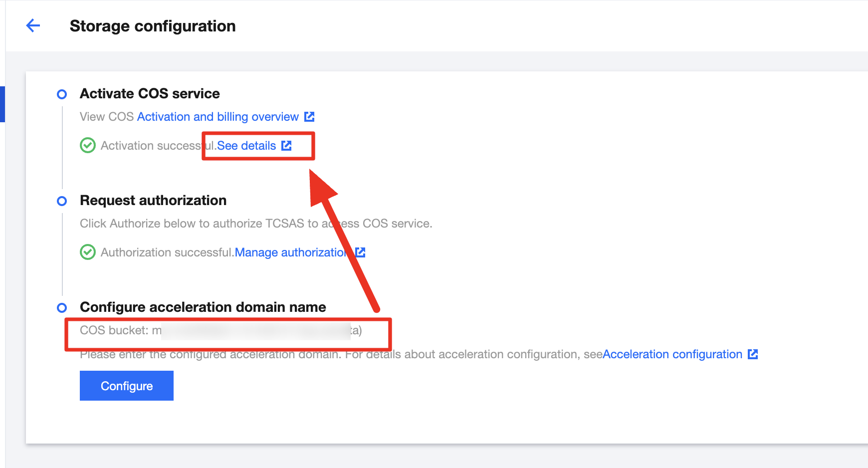Click the Configure acceleration domain step circle

coord(62,308)
